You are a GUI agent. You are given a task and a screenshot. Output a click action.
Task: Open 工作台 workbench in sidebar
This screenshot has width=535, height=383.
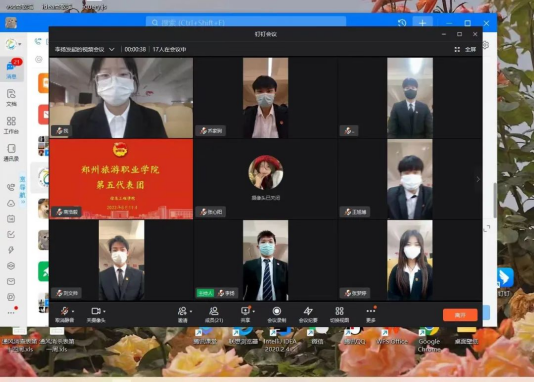pyautogui.click(x=11, y=125)
